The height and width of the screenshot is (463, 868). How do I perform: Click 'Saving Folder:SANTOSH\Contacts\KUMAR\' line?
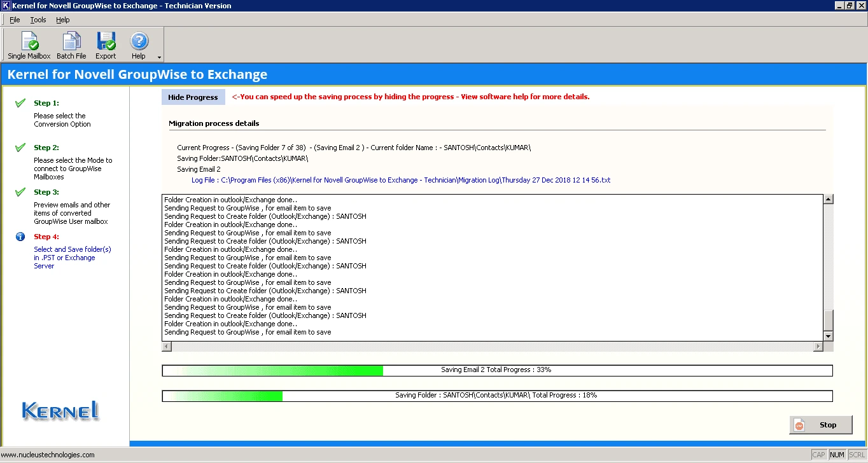pyautogui.click(x=242, y=158)
